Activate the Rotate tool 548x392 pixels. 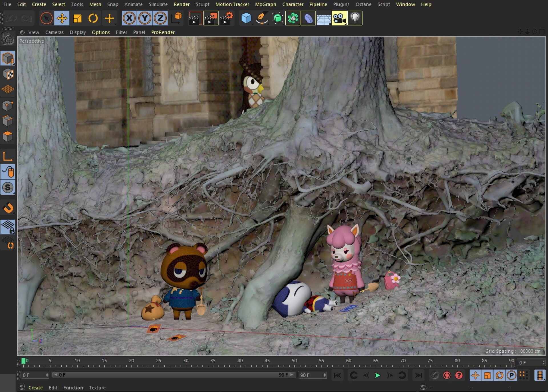pyautogui.click(x=93, y=19)
